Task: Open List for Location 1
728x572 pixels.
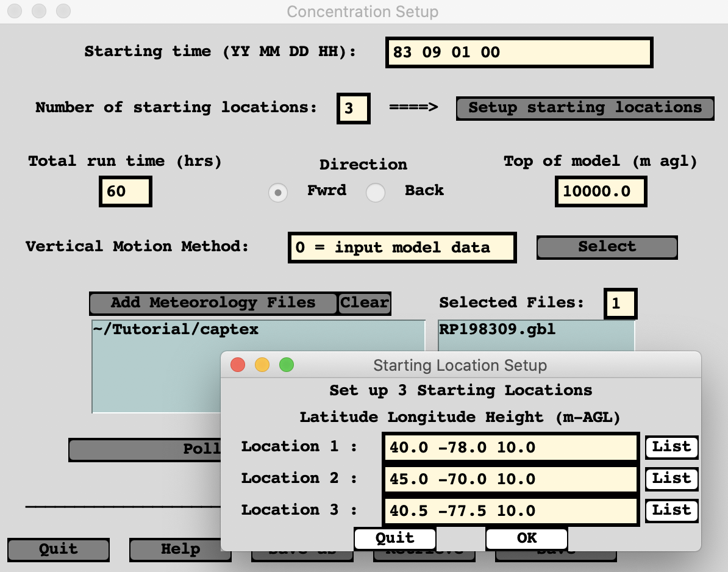Action: point(671,447)
